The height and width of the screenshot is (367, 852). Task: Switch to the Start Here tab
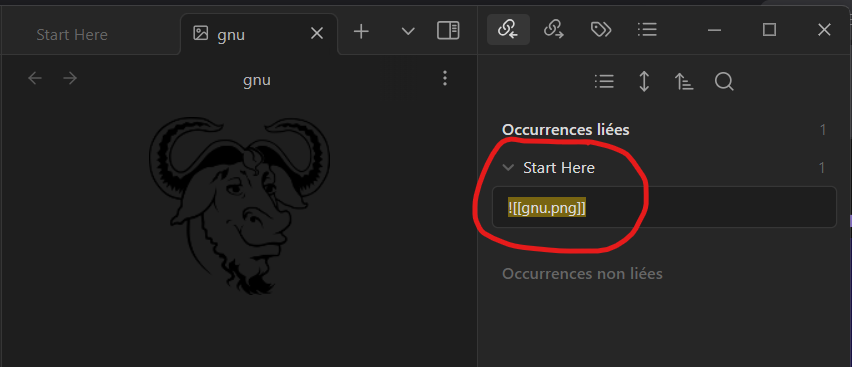pyautogui.click(x=72, y=35)
